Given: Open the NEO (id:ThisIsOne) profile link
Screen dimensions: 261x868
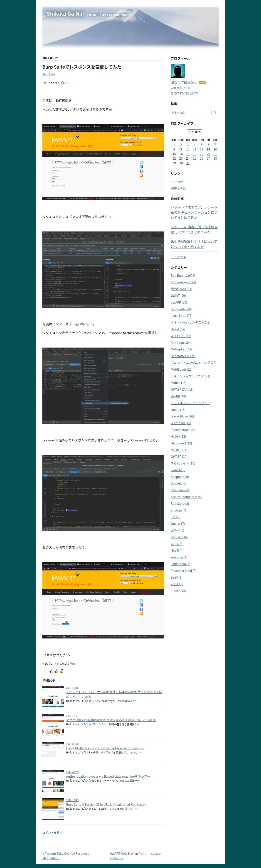Looking at the screenshot, I should (x=184, y=83).
